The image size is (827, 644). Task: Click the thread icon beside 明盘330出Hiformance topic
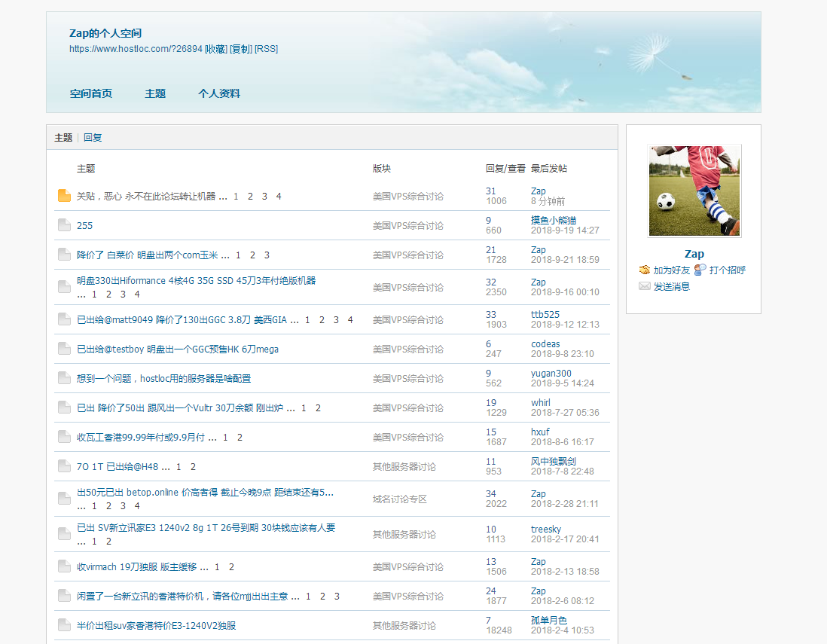point(64,287)
